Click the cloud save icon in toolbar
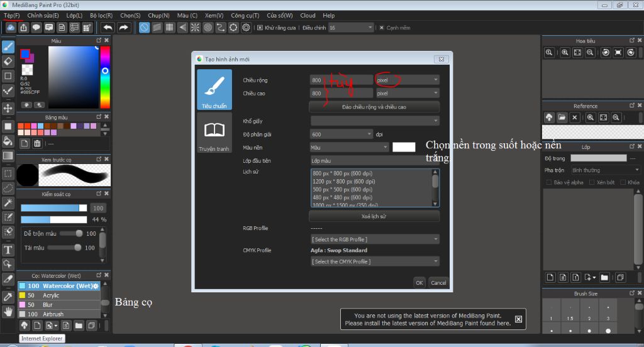 click(11, 28)
